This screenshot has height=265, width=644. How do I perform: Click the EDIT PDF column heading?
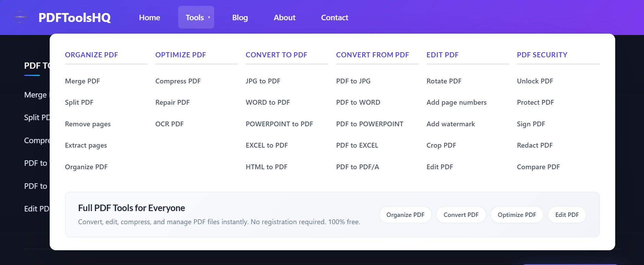(442, 55)
